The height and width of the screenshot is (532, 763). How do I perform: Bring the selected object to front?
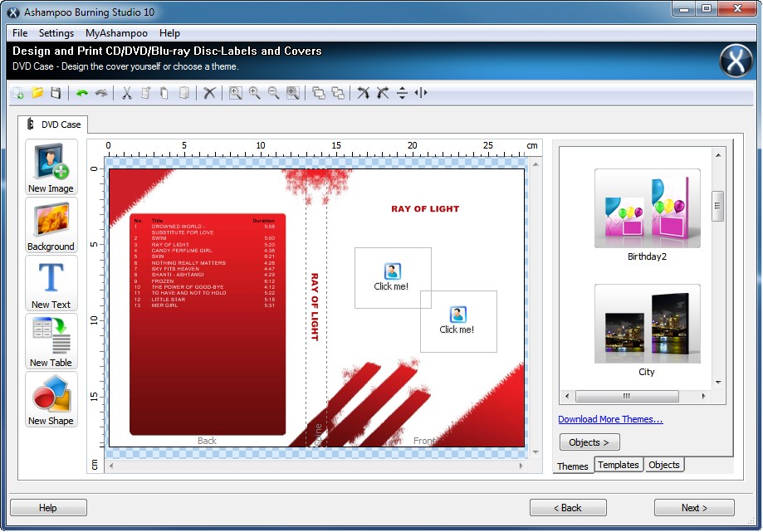pyautogui.click(x=319, y=93)
